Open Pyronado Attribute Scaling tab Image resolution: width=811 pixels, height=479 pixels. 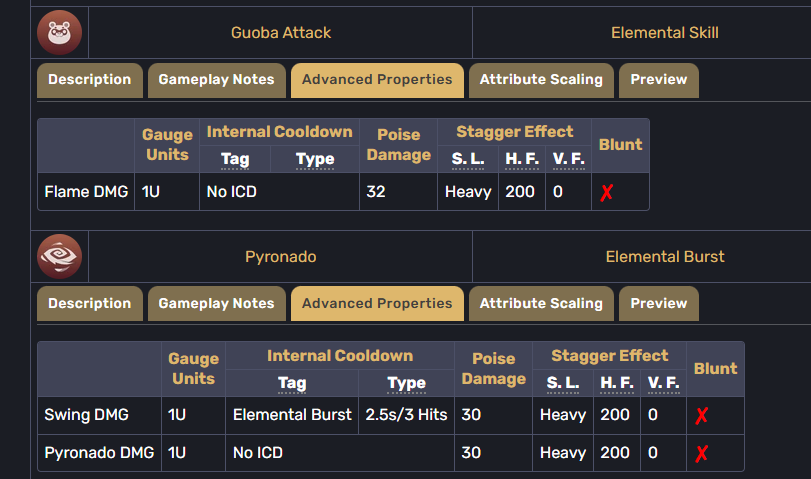coord(541,304)
